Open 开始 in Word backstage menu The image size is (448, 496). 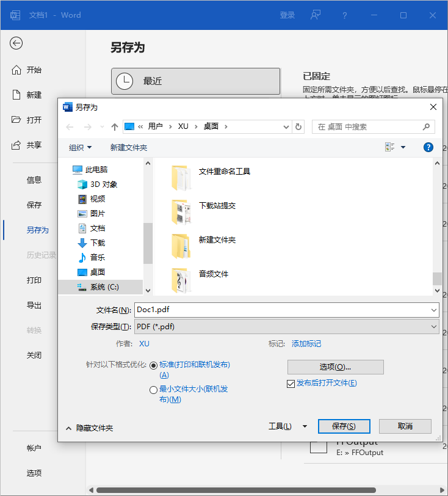pyautogui.click(x=27, y=70)
